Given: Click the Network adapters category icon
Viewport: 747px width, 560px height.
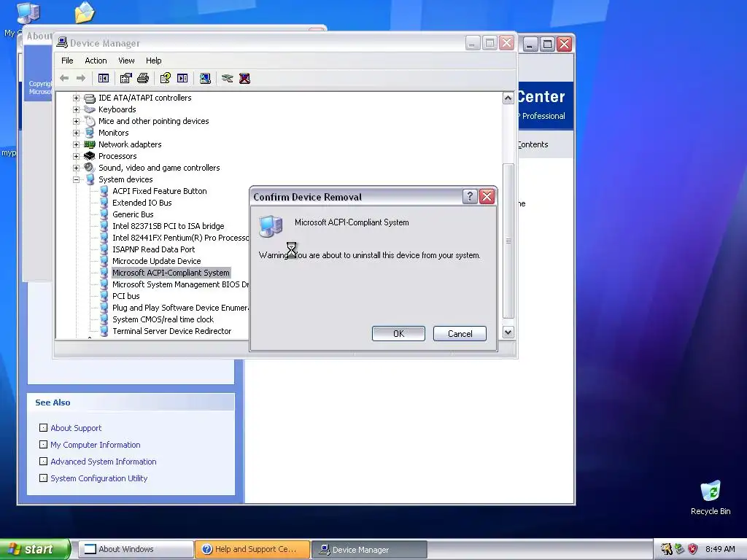Looking at the screenshot, I should pyautogui.click(x=90, y=144).
